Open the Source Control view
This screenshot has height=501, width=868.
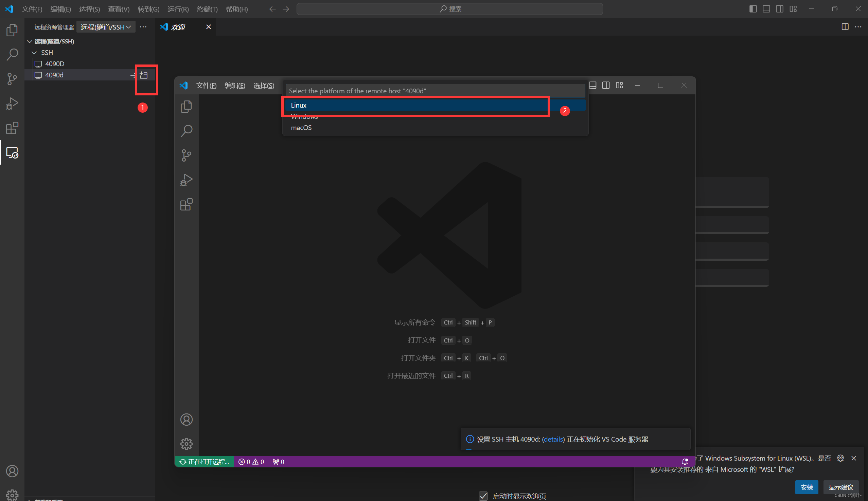[12, 79]
